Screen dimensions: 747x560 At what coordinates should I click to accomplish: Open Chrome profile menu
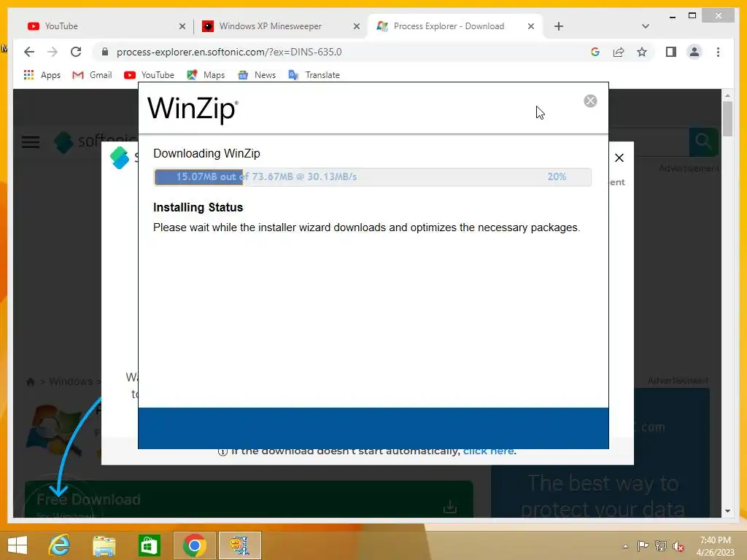(x=694, y=52)
